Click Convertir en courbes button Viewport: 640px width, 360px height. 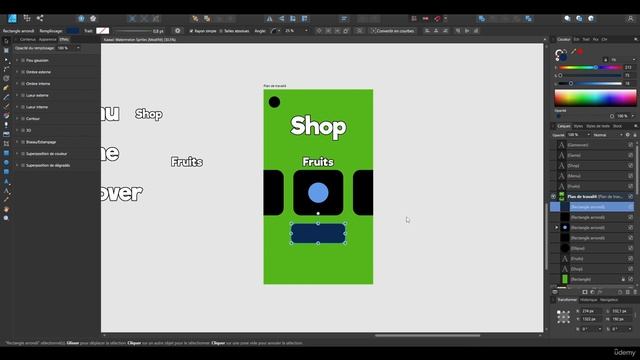point(393,31)
